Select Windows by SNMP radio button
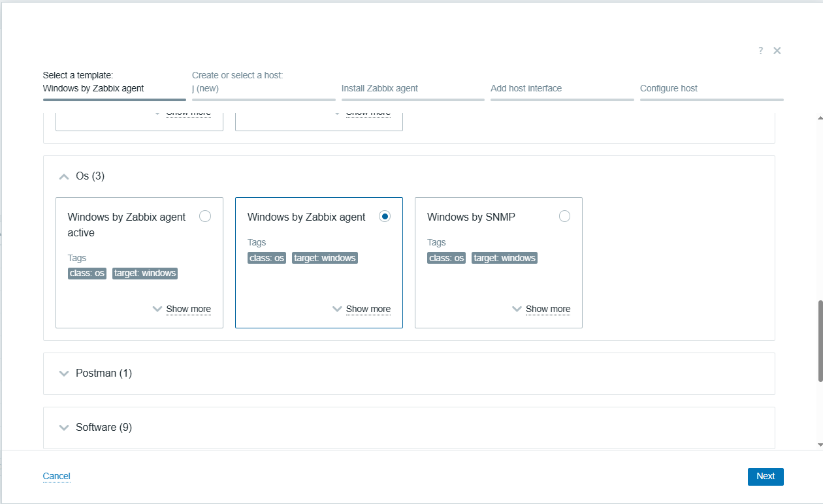This screenshot has width=823, height=504. (x=564, y=216)
